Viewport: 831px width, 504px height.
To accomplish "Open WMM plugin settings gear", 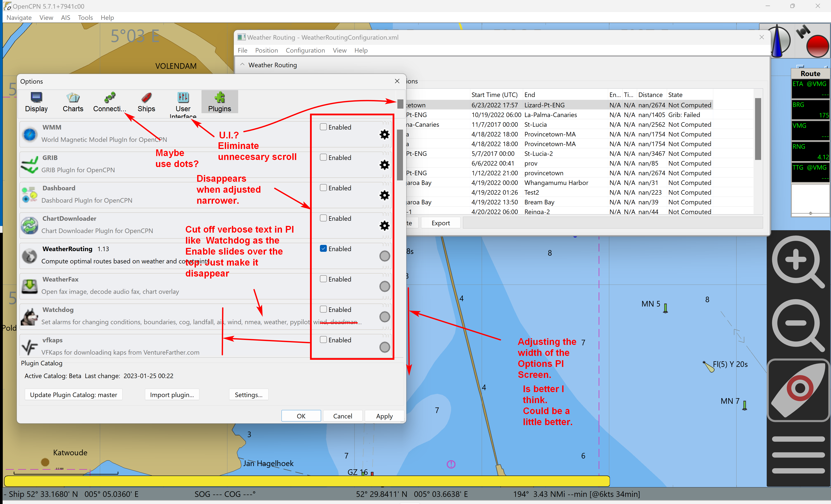I will 384,135.
